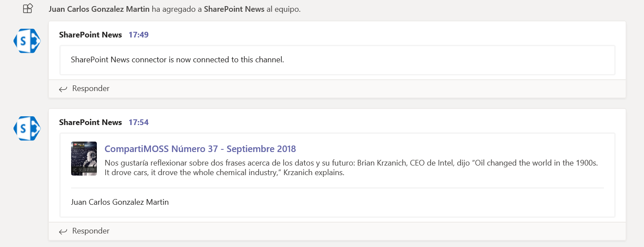This screenshot has width=644, height=247.
Task: Click bold "SharePoint News" in the system message
Action: 234,9
